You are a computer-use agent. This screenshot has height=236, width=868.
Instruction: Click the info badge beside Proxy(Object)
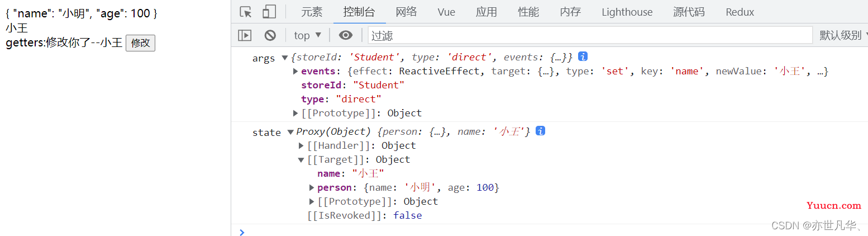coord(540,131)
